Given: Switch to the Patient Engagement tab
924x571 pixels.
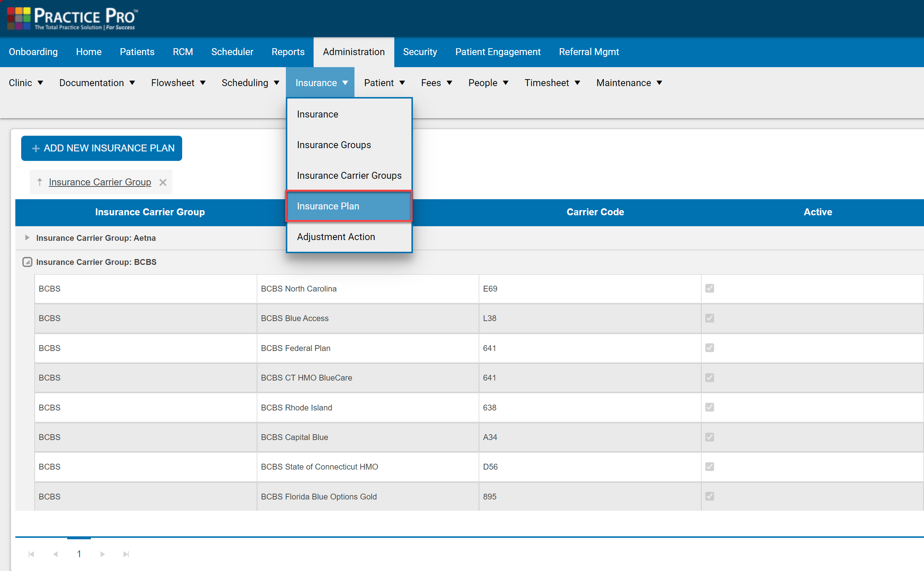Looking at the screenshot, I should [498, 52].
